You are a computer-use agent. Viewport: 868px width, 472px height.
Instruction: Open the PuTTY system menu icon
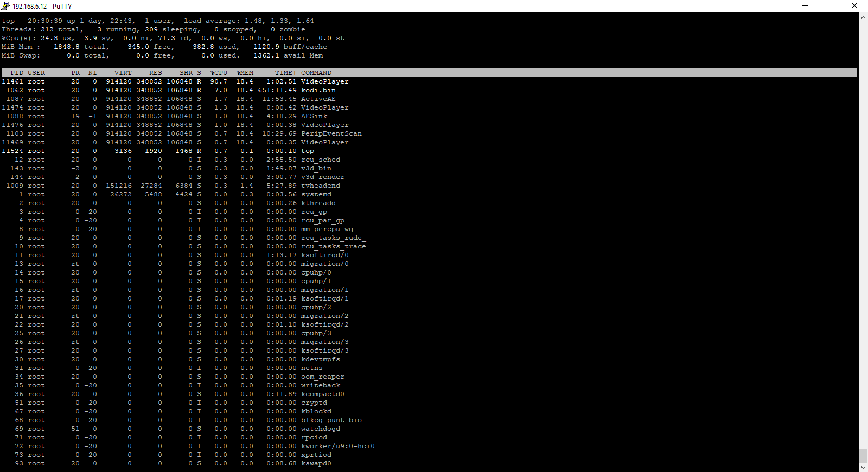5,6
